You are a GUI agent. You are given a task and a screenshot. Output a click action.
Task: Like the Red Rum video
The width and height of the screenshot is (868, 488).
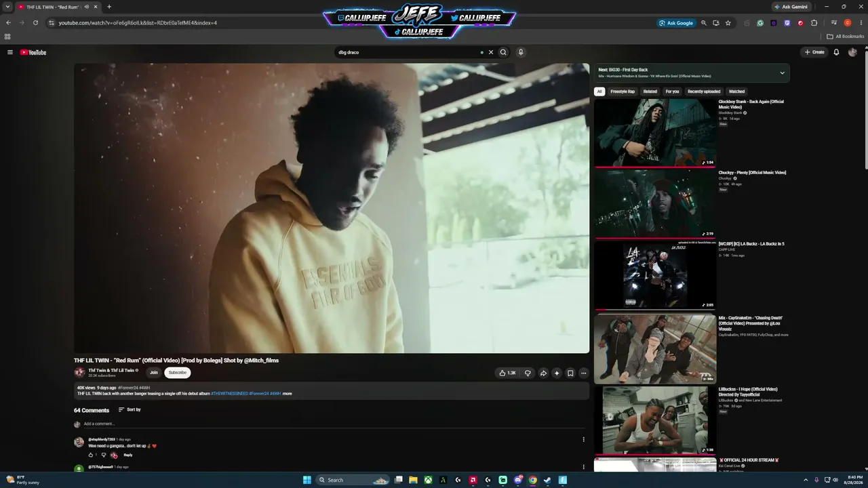507,373
